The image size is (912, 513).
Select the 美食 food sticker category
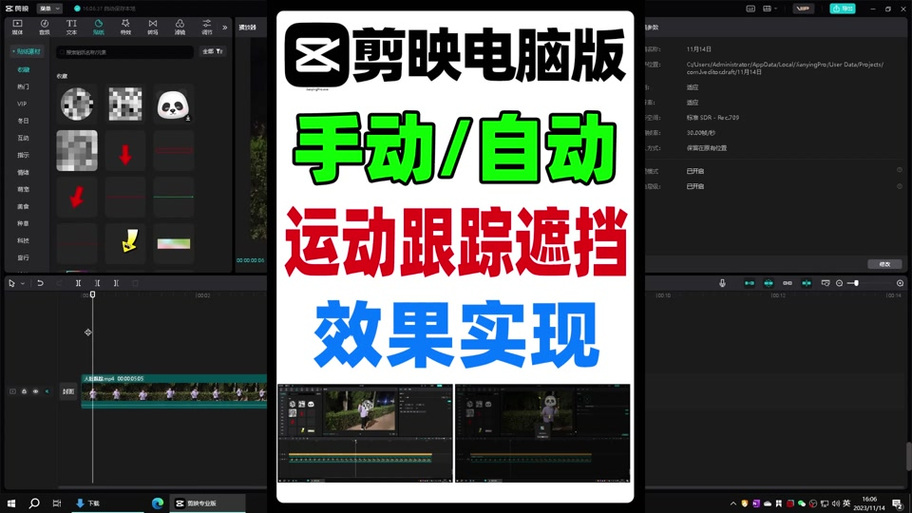(23, 206)
